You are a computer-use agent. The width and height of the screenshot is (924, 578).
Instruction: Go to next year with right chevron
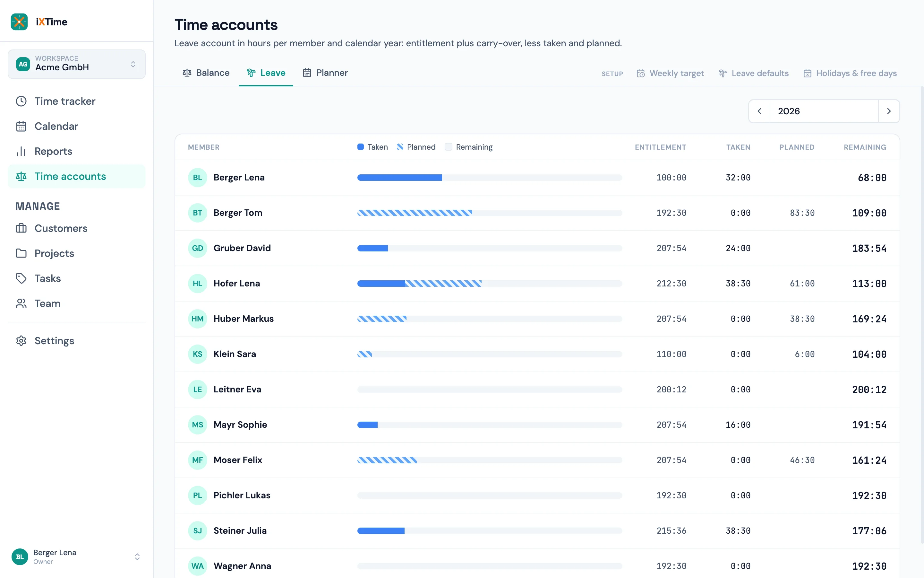(889, 111)
